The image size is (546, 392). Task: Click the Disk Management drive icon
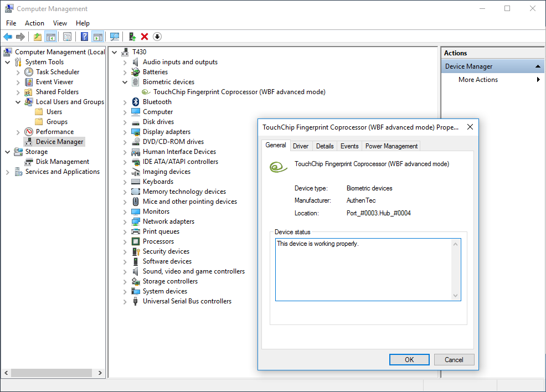[29, 162]
